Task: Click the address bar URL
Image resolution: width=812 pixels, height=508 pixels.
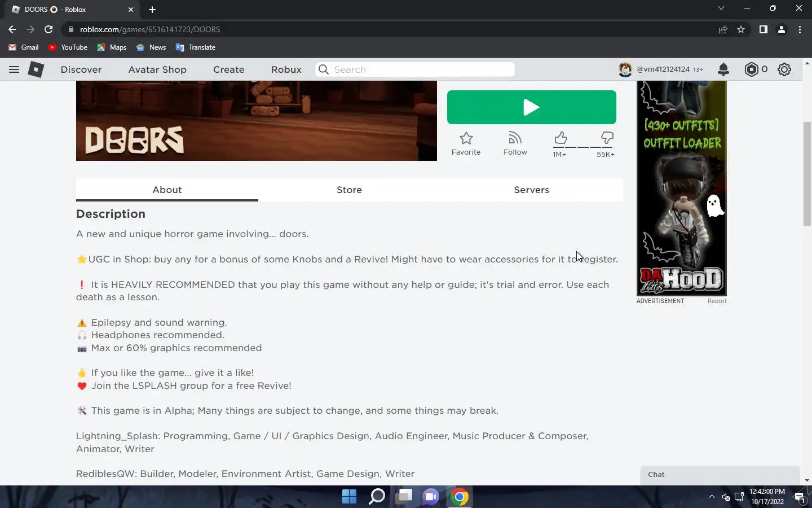Action: 150,29
